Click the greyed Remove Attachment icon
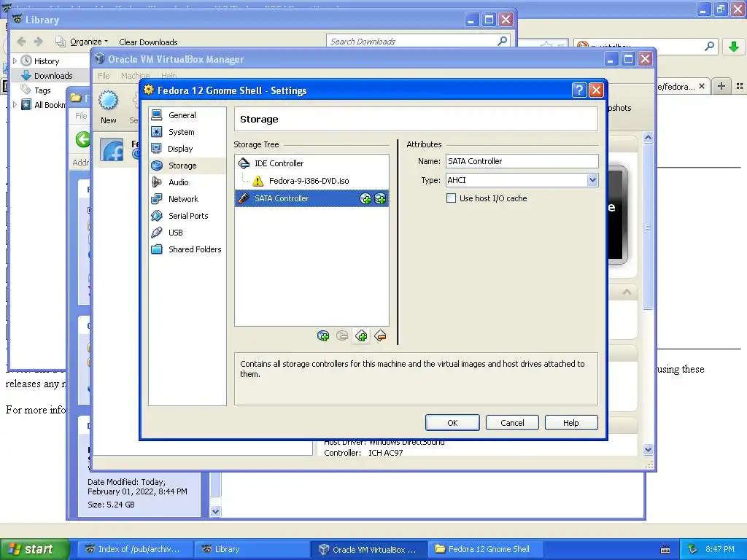The image size is (747, 560). [x=342, y=335]
